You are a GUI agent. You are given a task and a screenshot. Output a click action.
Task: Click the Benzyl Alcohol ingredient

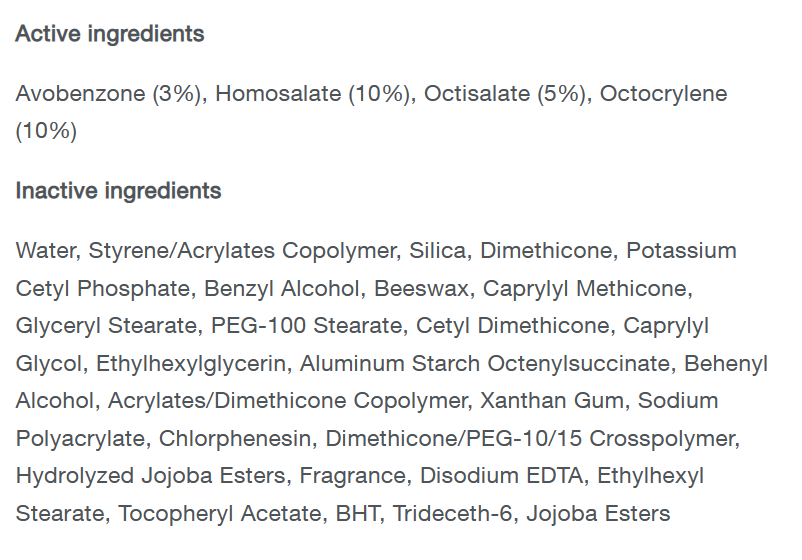tap(282, 288)
